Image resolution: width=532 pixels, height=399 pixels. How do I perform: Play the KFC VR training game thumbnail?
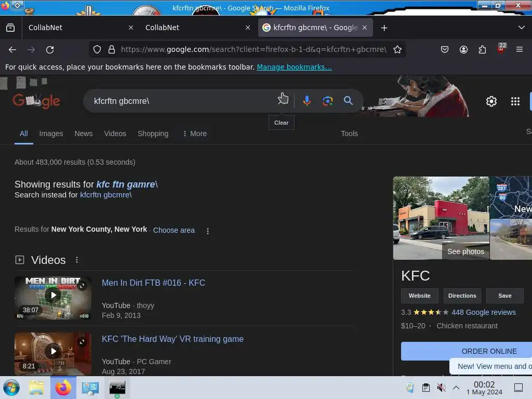[x=53, y=354]
